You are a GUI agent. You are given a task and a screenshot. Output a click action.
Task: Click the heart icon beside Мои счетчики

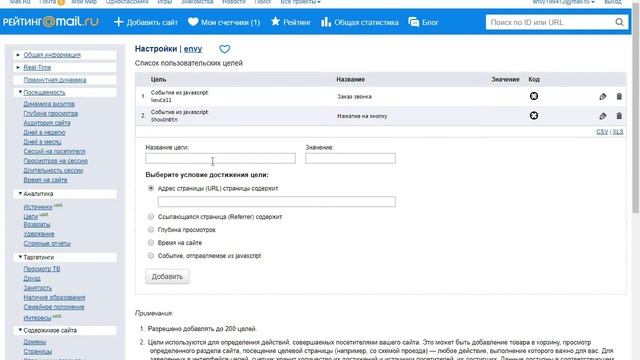point(193,22)
